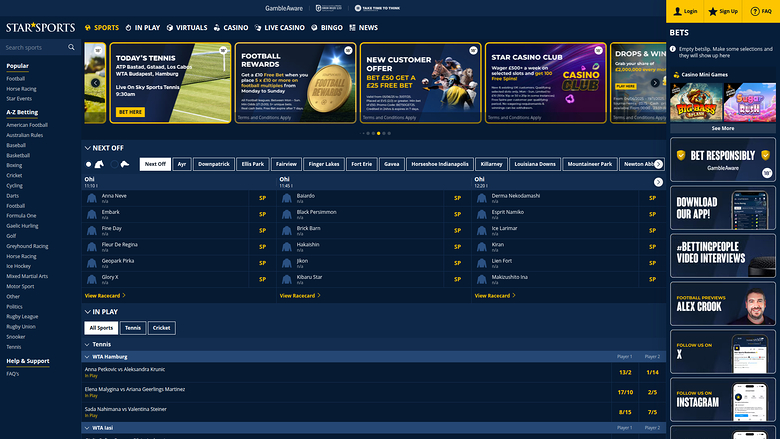
Task: Go to previous promo banner arrow
Action: click(x=96, y=83)
